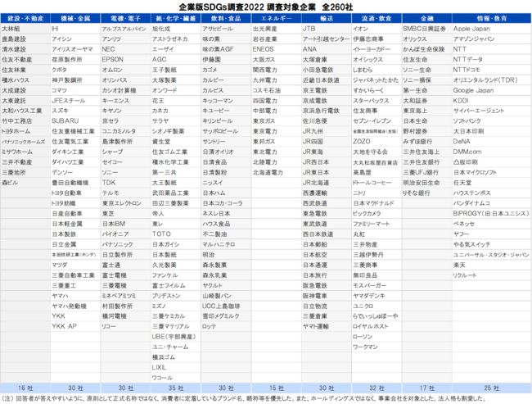Viewport: 532px width, 404px height.
Task: Click the 流通・飲食 column header
Action: coord(376,18)
